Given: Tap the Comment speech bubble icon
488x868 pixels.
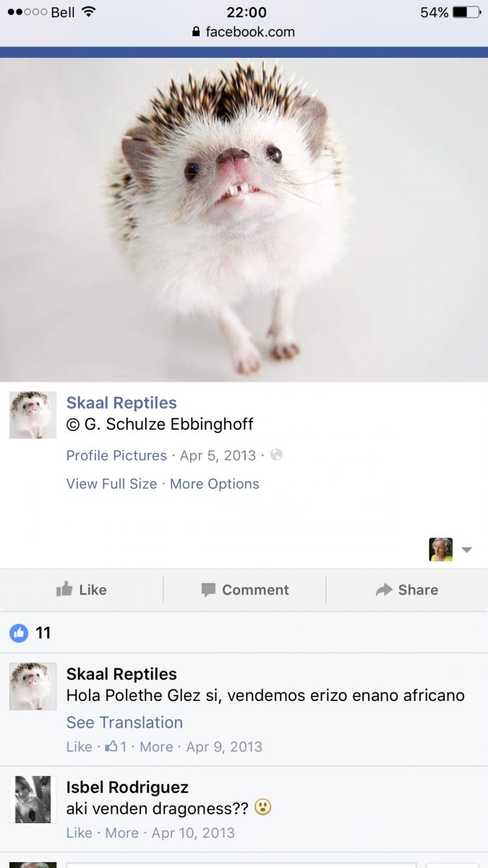Looking at the screenshot, I should click(208, 590).
